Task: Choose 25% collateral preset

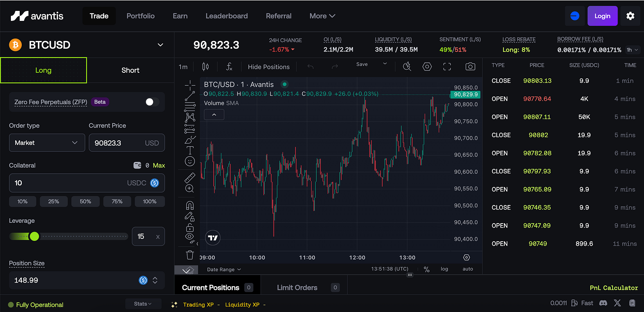Action: (x=54, y=201)
